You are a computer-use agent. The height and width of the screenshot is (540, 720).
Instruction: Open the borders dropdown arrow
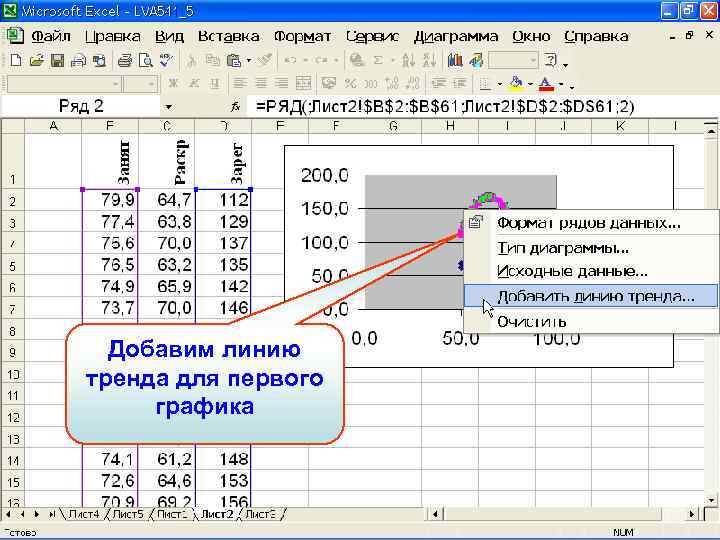click(500, 84)
